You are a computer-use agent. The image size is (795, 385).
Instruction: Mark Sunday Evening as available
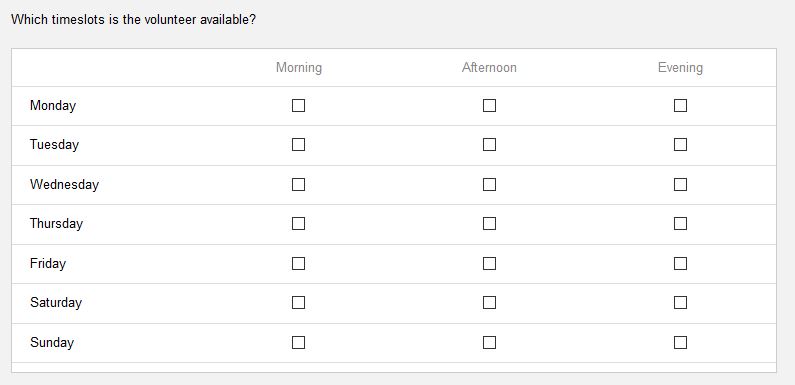click(680, 342)
